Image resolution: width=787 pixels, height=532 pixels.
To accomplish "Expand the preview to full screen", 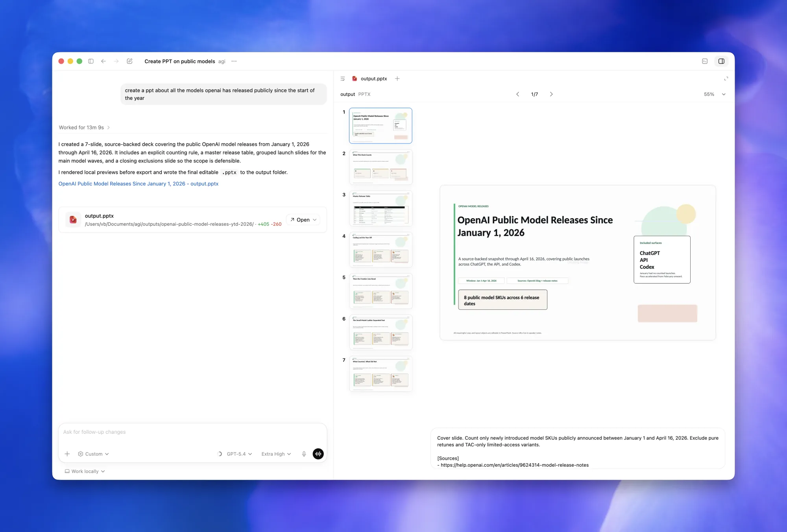I will pos(726,79).
